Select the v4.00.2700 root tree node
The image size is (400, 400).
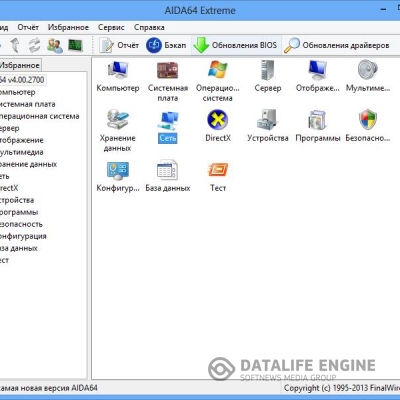(22, 80)
